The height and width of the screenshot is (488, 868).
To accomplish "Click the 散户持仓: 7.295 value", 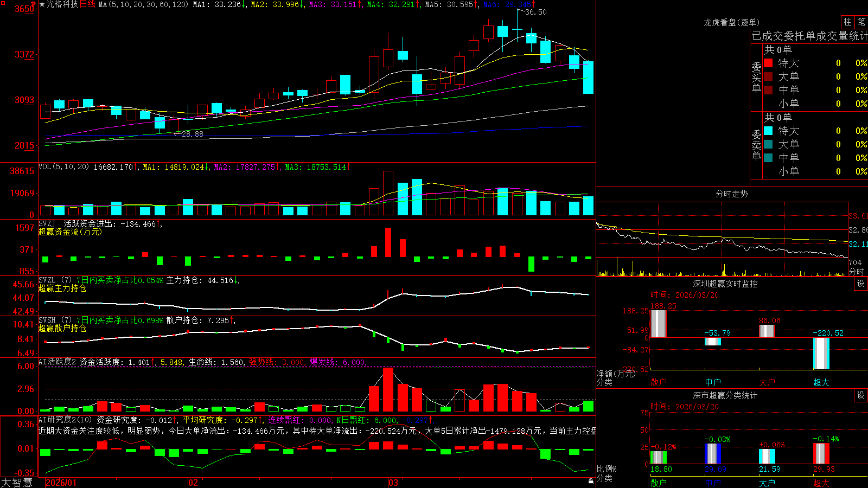I will coord(201,320).
